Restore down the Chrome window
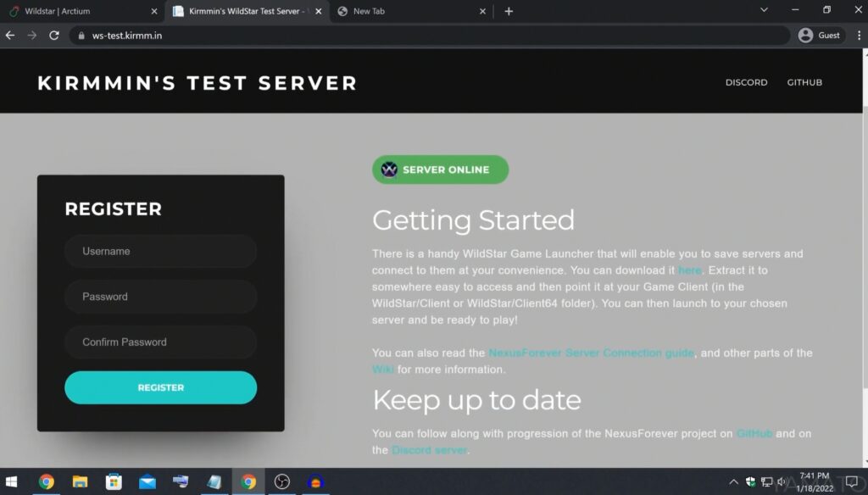The width and height of the screenshot is (868, 495). (x=826, y=10)
